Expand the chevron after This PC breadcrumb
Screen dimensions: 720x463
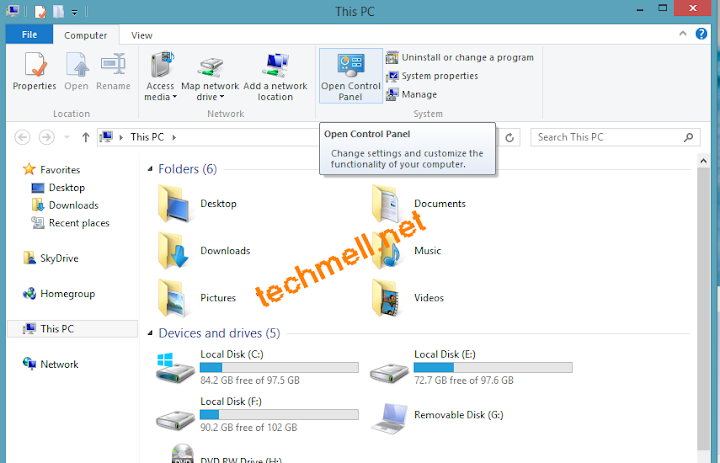pos(174,137)
